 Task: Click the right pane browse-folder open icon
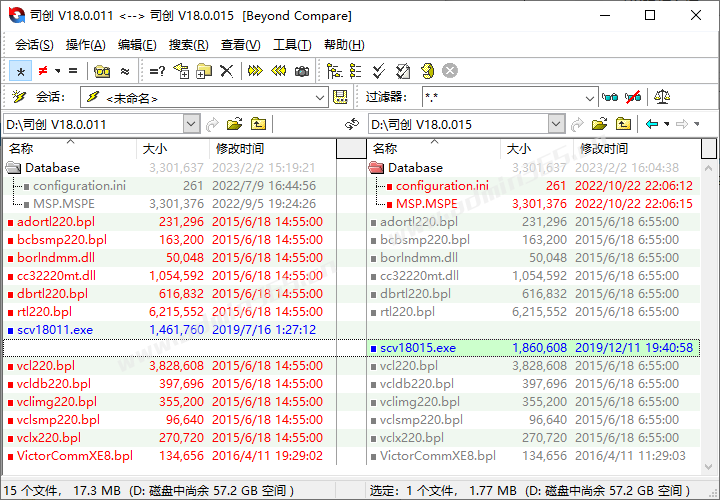pos(599,124)
